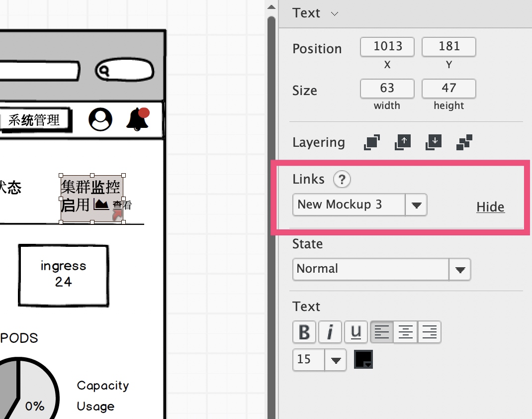
Task: Click the vertical scrollbar thumb
Action: (x=271, y=217)
